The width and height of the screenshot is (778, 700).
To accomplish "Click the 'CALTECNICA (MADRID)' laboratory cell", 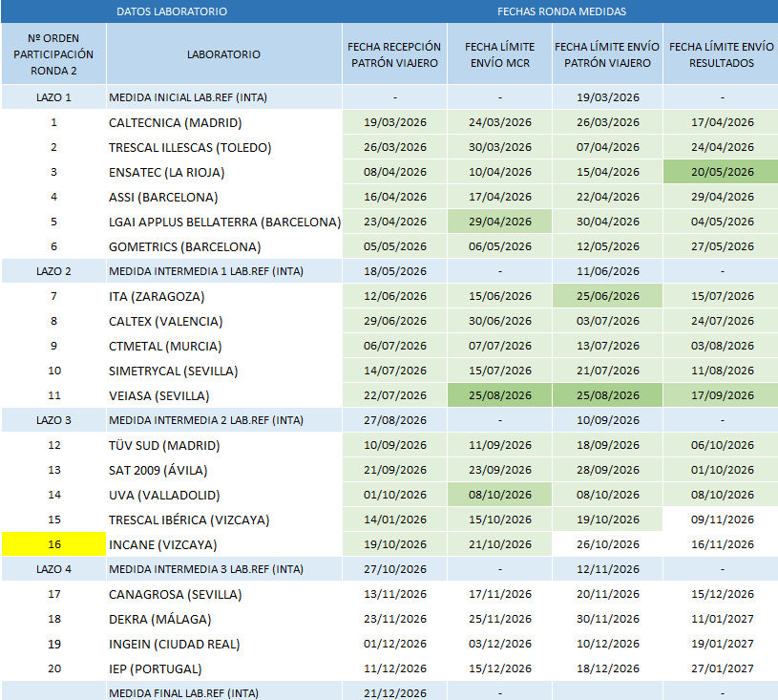I will pos(223,122).
